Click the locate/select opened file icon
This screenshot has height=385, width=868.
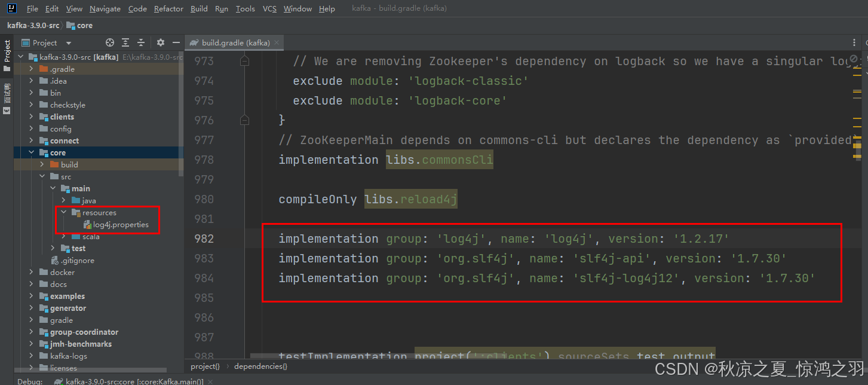point(109,42)
